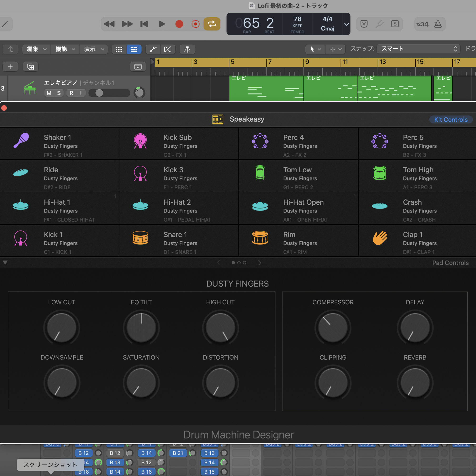Click the tuner icon in control bar
476x476 pixels.
coord(380,24)
